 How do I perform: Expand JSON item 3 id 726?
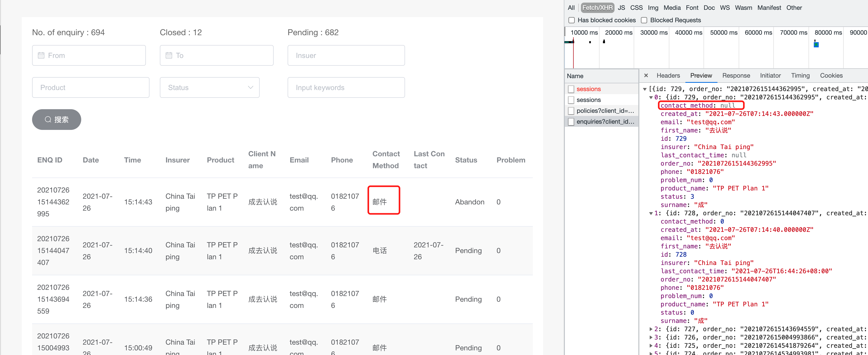651,337
